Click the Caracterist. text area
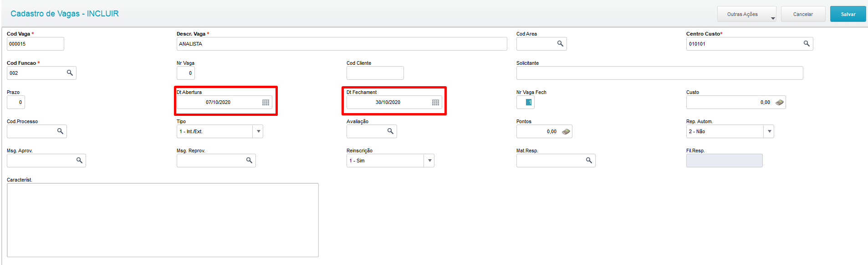This screenshot has width=868, height=265. [163, 220]
